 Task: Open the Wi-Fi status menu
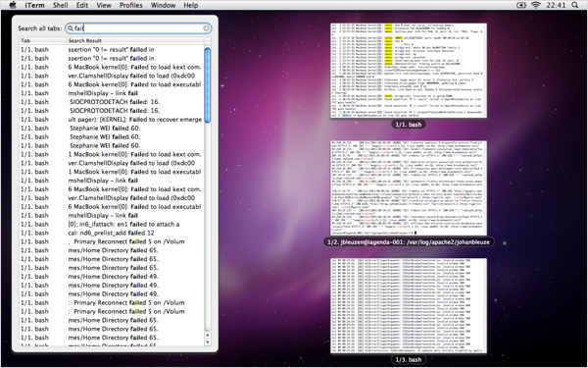pos(536,5)
